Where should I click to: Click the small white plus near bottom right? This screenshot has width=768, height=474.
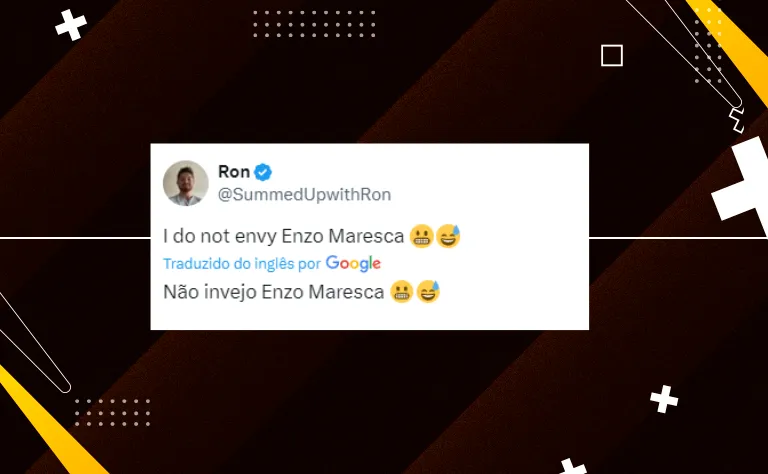coord(664,399)
